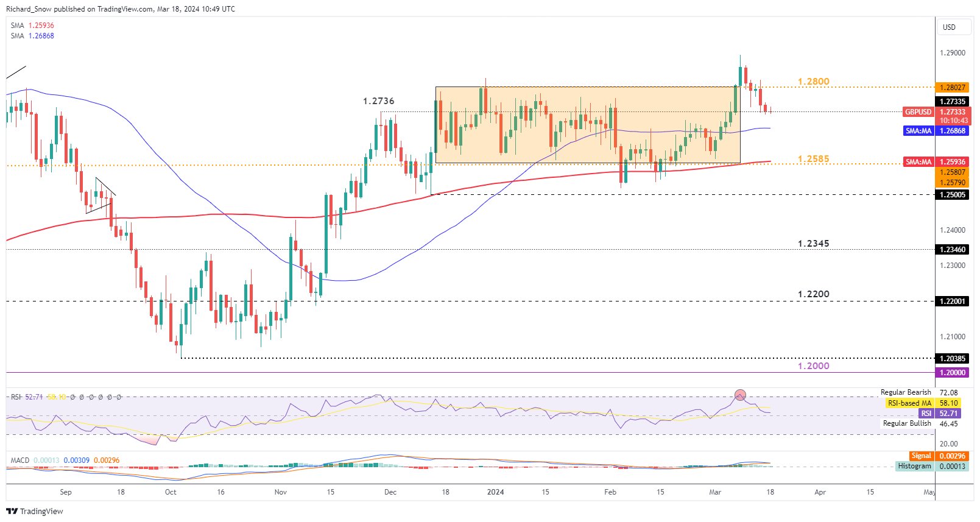Click the TradingView logo at bottom left
Viewport: 980px width, 522px height.
[35, 511]
